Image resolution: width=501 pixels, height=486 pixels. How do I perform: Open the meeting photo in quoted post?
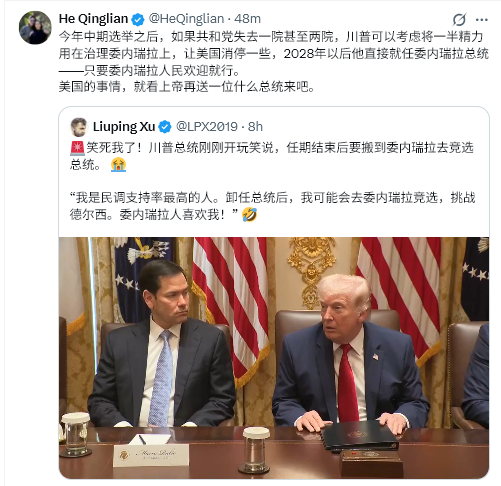[x=274, y=358]
